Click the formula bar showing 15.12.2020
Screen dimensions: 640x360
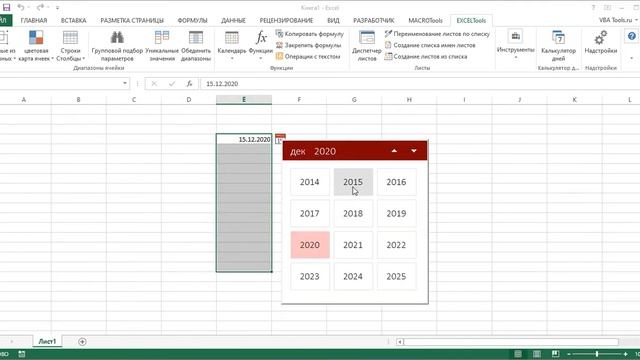click(x=420, y=84)
